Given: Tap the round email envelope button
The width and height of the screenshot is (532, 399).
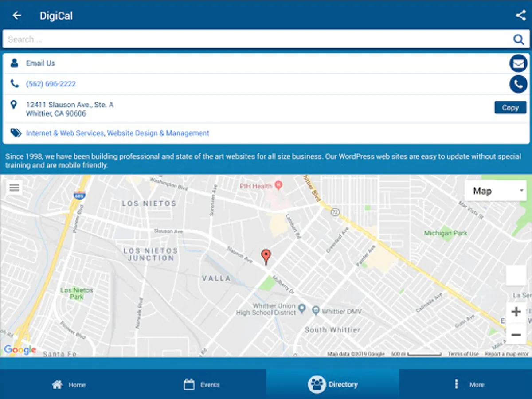Looking at the screenshot, I should [x=518, y=63].
